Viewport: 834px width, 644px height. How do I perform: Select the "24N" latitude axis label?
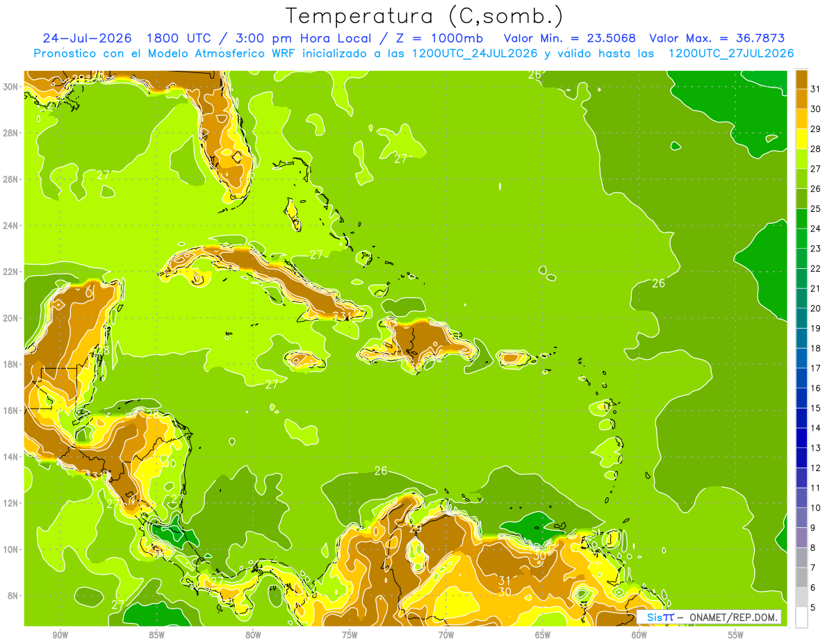pos(11,225)
